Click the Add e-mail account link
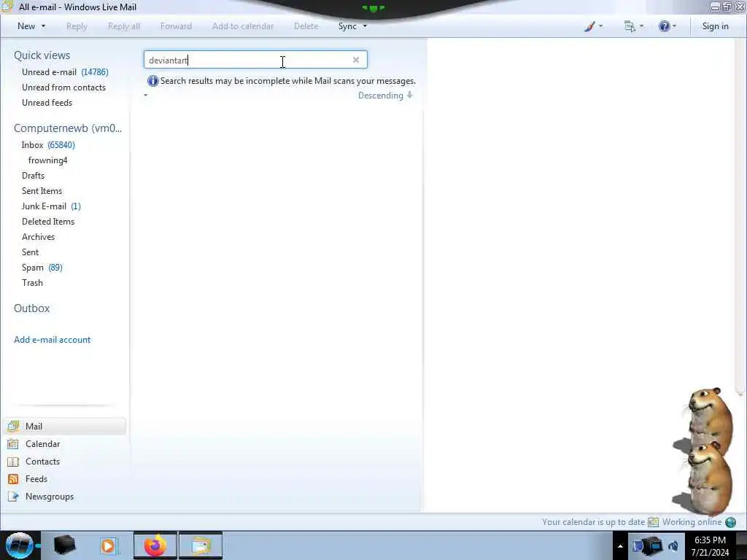Screen dimensions: 747x560 53,340
